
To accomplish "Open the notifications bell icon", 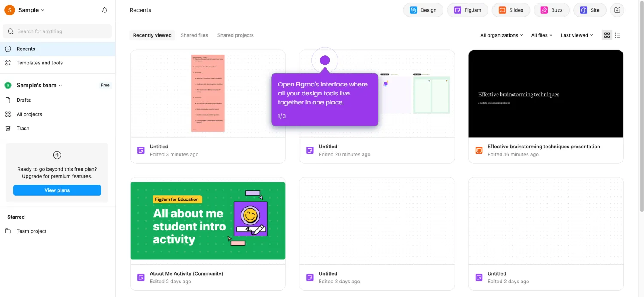I will [104, 10].
